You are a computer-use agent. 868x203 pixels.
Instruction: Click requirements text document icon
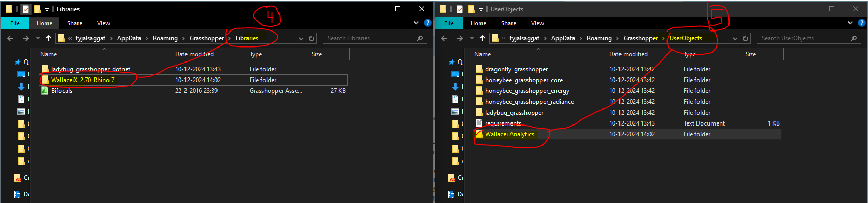click(479, 123)
